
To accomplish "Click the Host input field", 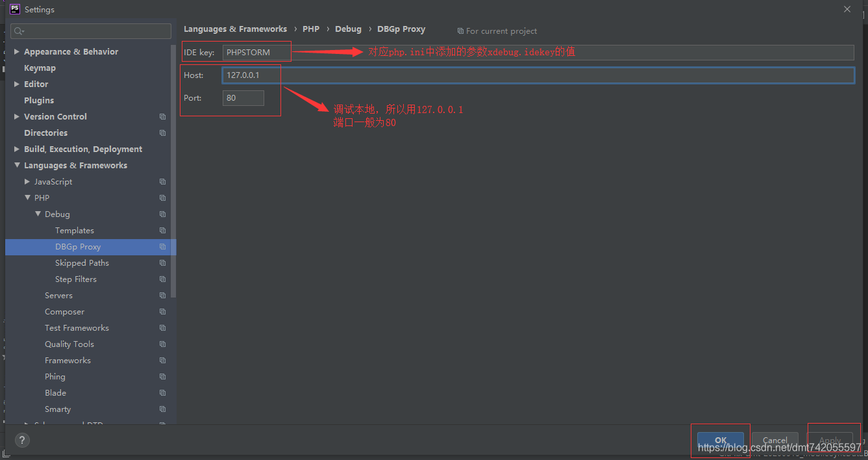I will 538,75.
